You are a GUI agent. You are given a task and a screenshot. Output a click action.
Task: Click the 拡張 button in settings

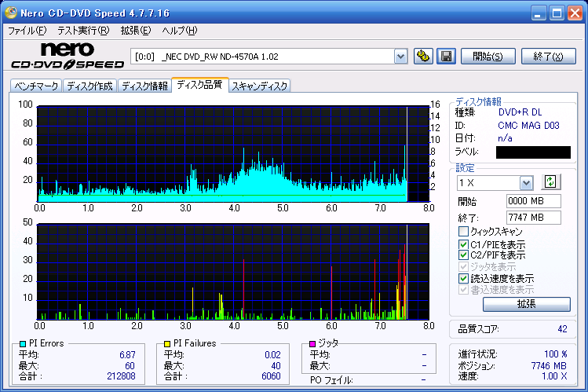click(527, 304)
